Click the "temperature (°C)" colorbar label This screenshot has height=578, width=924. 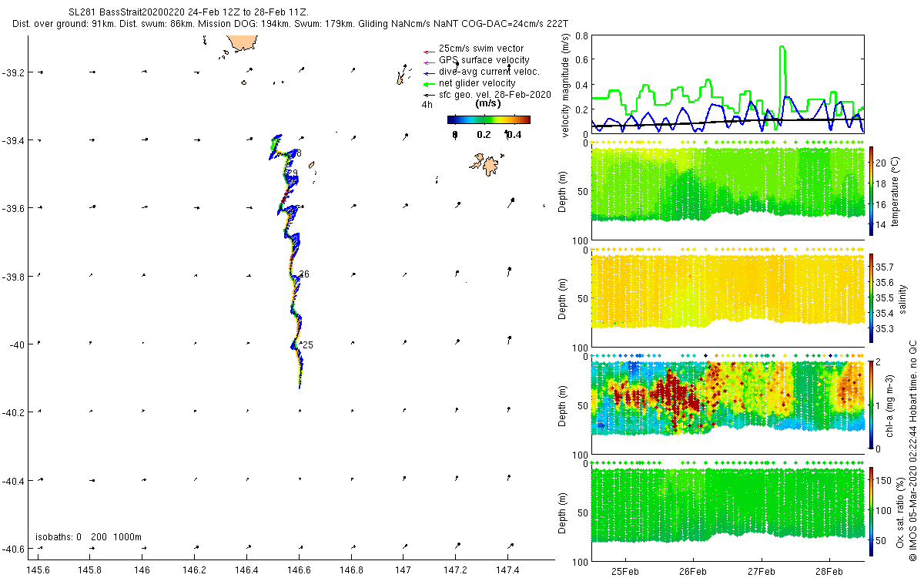(895, 190)
